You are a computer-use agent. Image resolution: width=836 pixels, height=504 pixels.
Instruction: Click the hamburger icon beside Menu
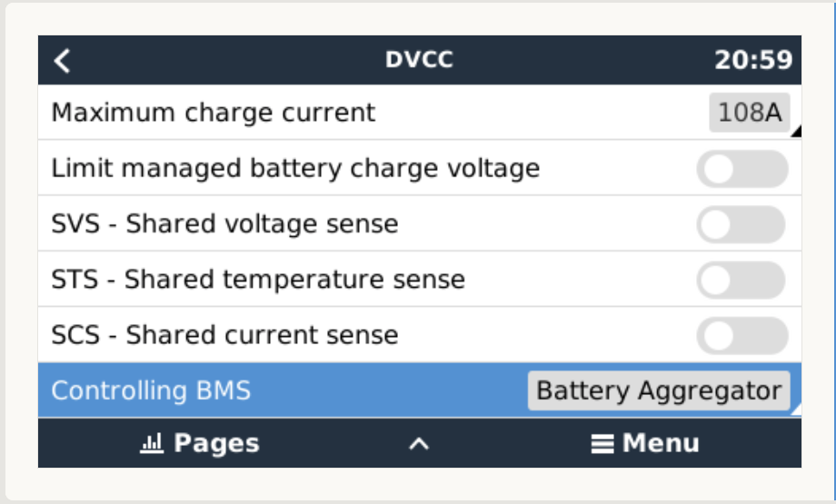click(x=602, y=443)
